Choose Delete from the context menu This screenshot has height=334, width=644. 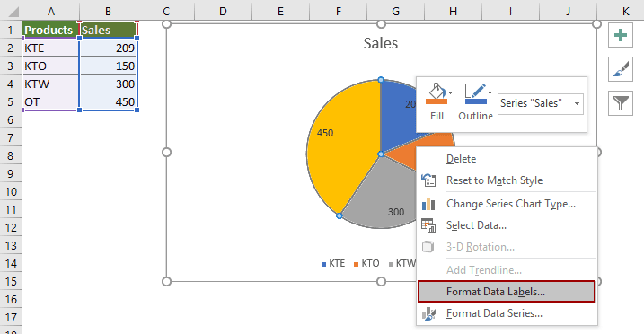pyautogui.click(x=507, y=159)
